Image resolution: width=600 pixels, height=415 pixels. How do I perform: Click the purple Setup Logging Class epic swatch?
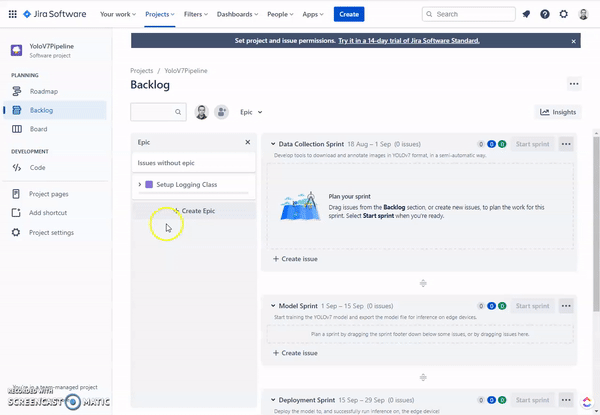pyautogui.click(x=149, y=184)
